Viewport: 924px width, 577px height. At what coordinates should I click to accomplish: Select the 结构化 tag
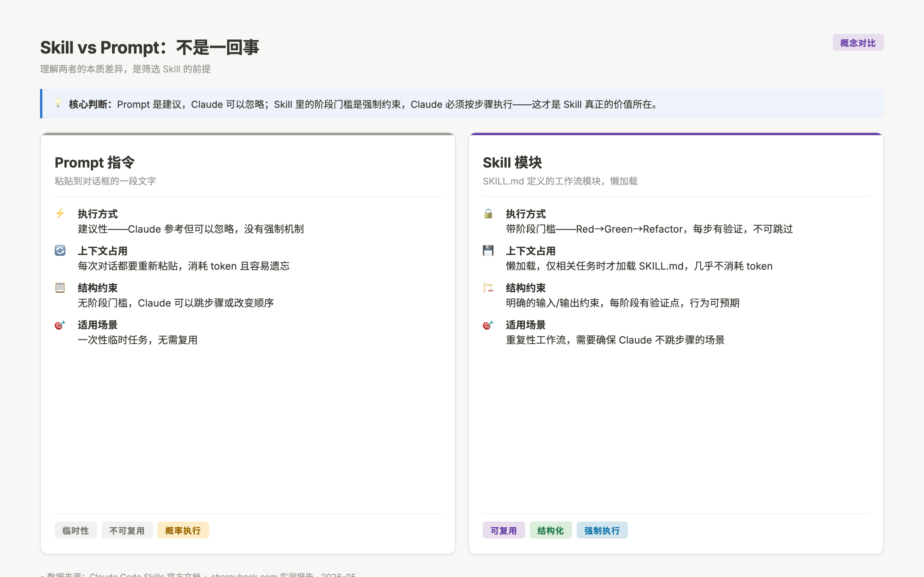551,530
